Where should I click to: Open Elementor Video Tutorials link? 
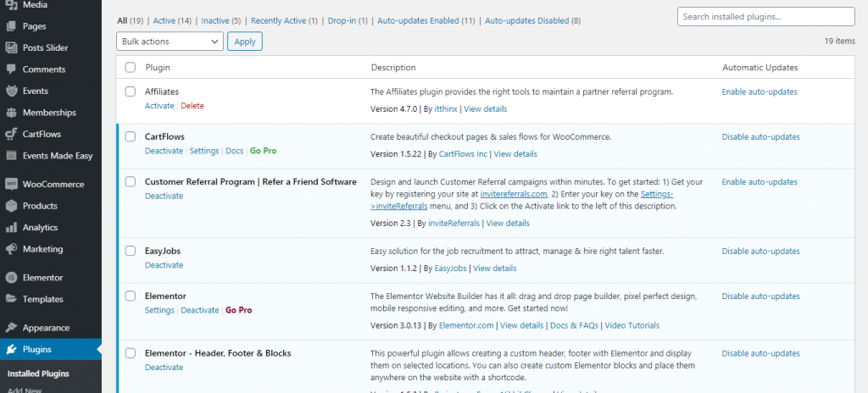coord(632,325)
